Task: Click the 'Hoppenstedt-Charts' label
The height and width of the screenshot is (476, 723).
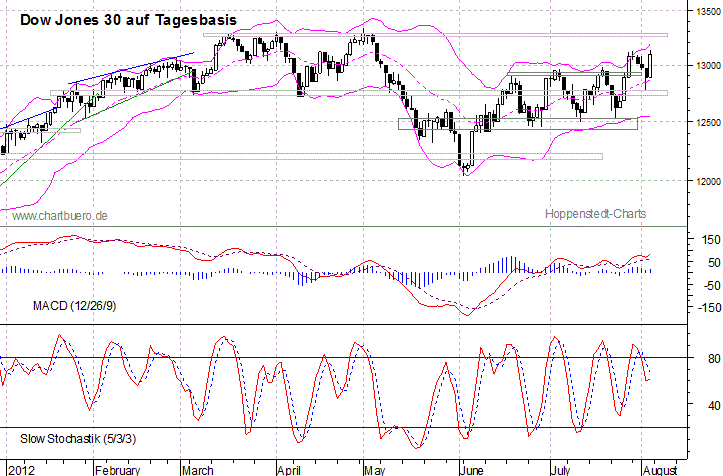Action: (x=595, y=214)
